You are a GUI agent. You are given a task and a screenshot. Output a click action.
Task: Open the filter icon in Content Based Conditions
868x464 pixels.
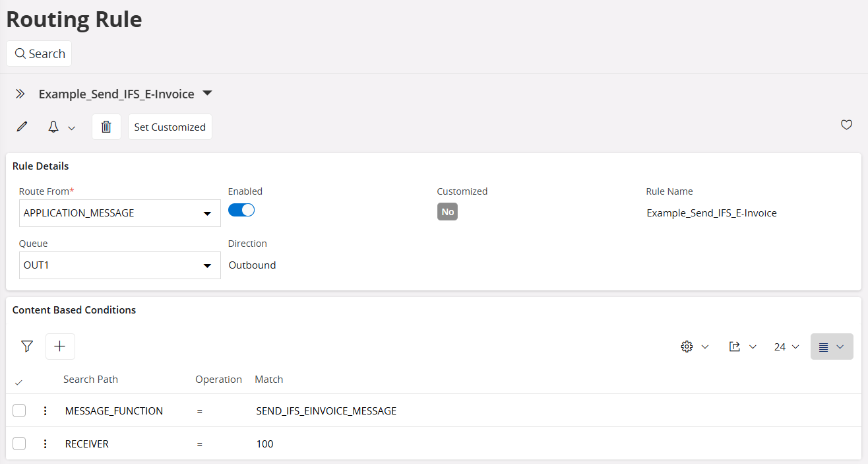point(26,346)
